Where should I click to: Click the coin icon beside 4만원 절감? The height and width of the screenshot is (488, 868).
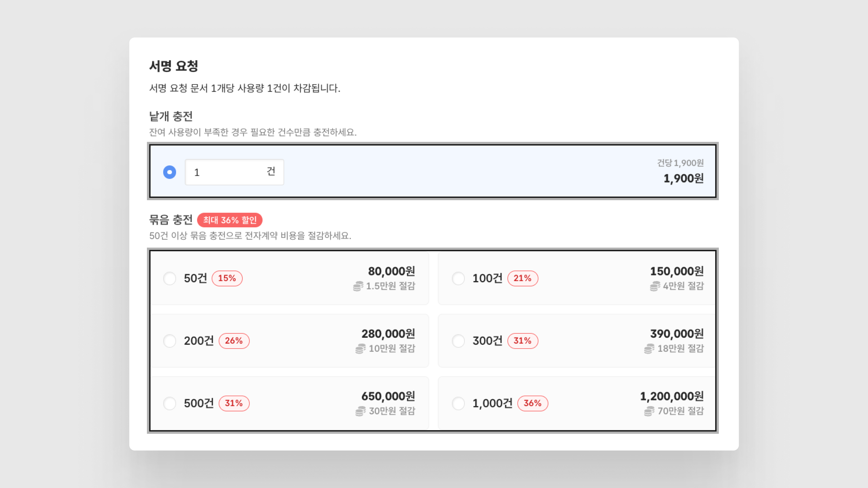(655, 286)
